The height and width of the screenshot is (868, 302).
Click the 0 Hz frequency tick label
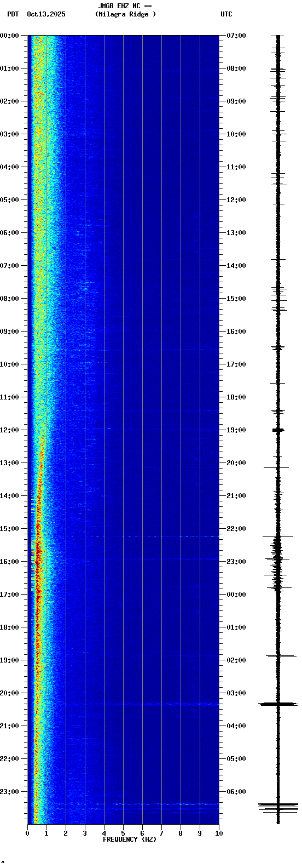(27, 833)
